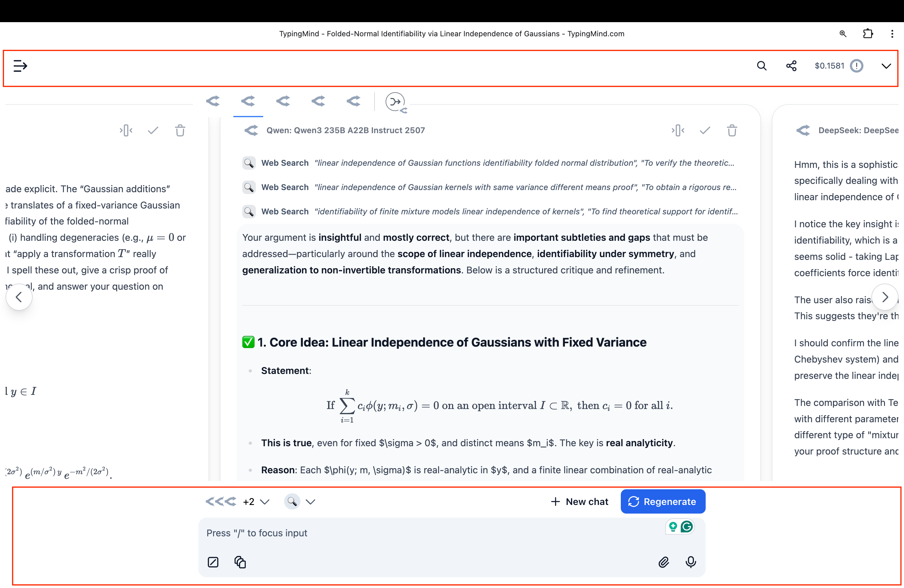Collapse the Qwen response column icon
The width and height of the screenshot is (904, 588).
pos(678,131)
